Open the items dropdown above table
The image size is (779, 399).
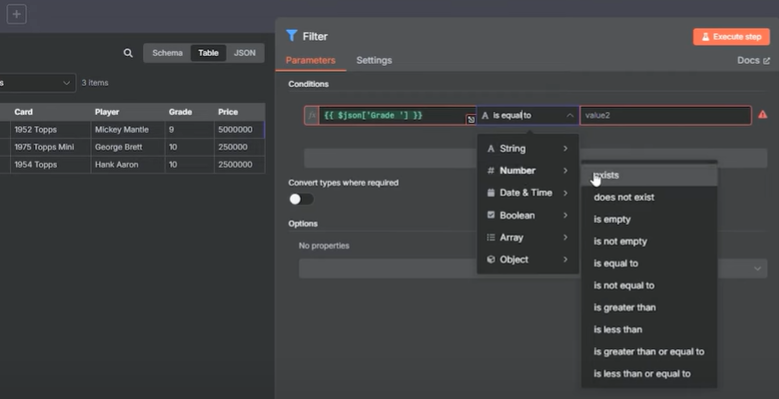tap(37, 83)
